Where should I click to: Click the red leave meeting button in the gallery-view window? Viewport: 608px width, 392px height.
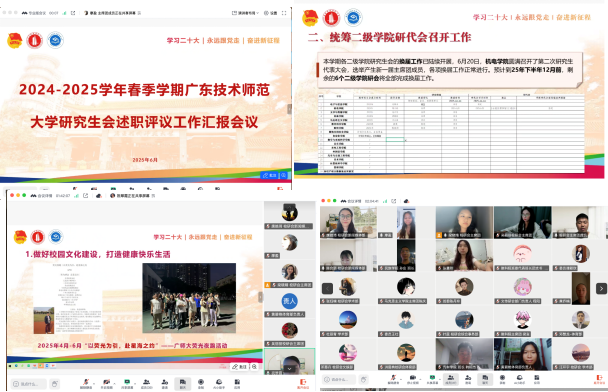tap(599, 378)
